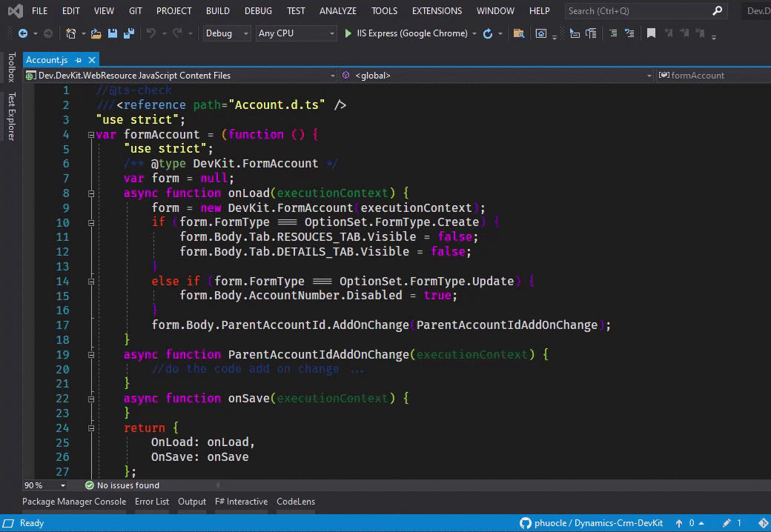771x532 pixels.
Task: Collapse the else if block at line 14
Action: (91, 282)
